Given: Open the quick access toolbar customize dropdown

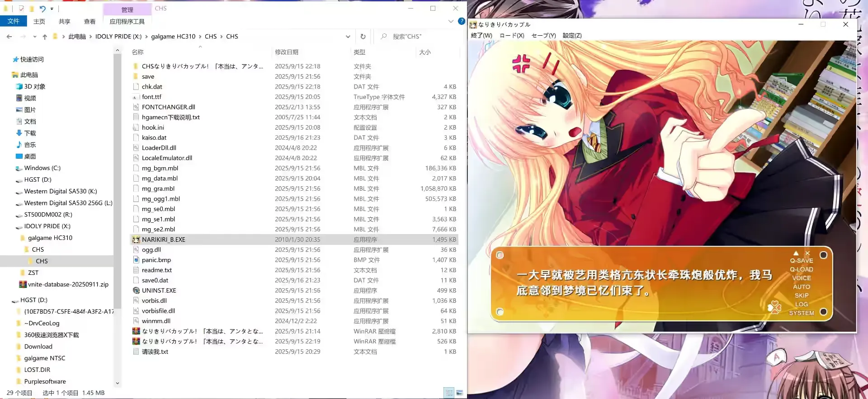Looking at the screenshot, I should (x=52, y=9).
